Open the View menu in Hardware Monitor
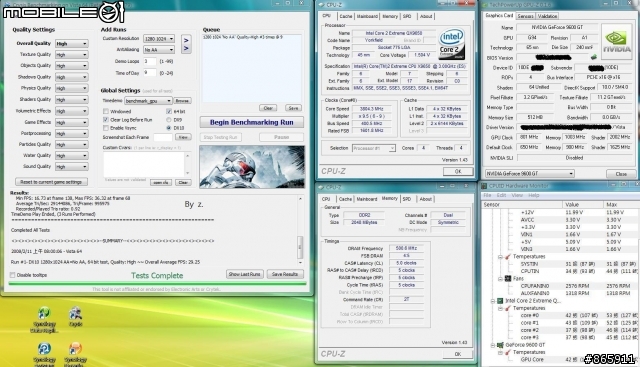The image size is (640, 367). point(517,196)
